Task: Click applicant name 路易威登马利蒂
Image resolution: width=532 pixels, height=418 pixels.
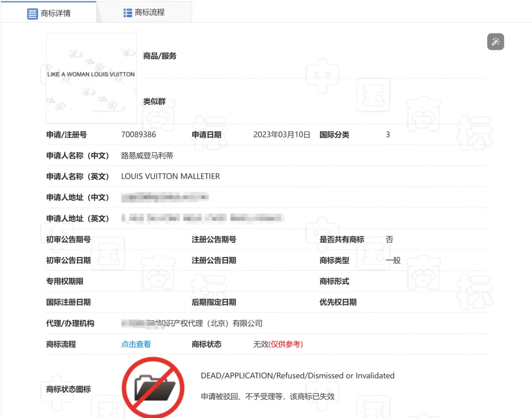Action: click(147, 156)
